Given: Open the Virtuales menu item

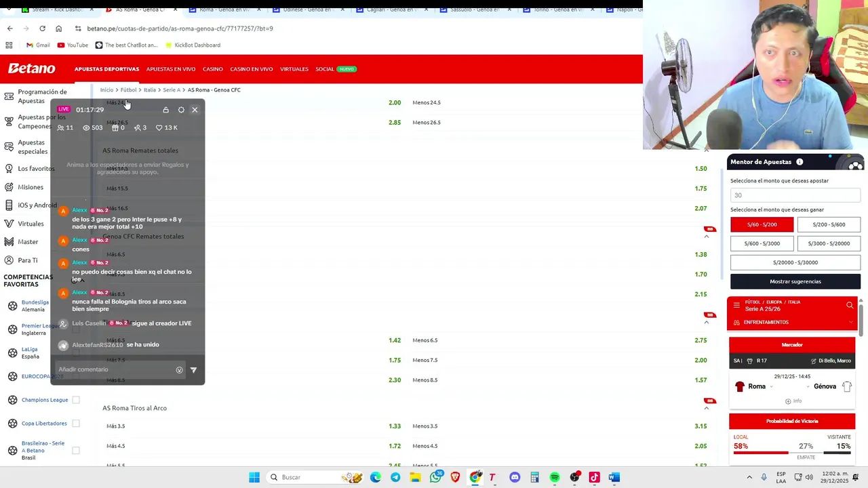Looking at the screenshot, I should [294, 69].
